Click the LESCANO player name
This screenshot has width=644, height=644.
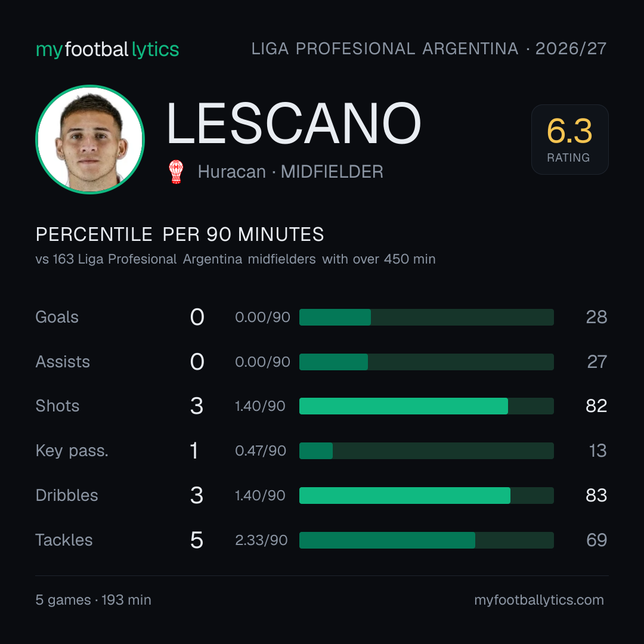point(293,123)
